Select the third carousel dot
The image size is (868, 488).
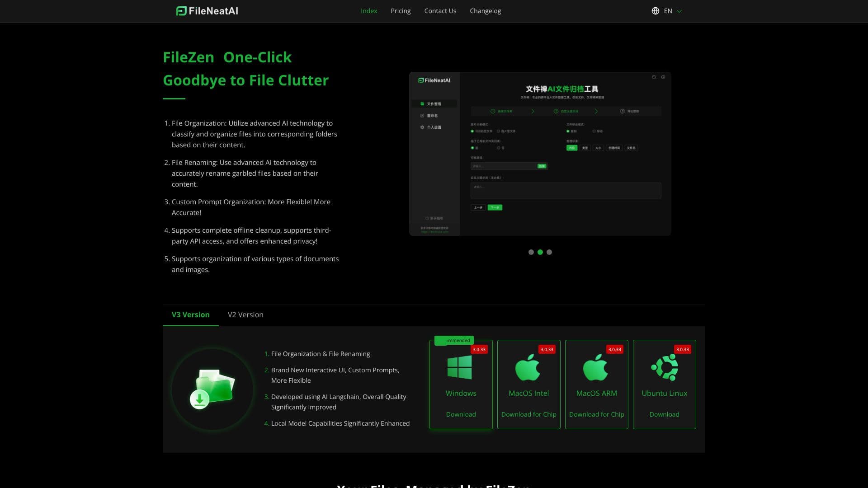549,252
